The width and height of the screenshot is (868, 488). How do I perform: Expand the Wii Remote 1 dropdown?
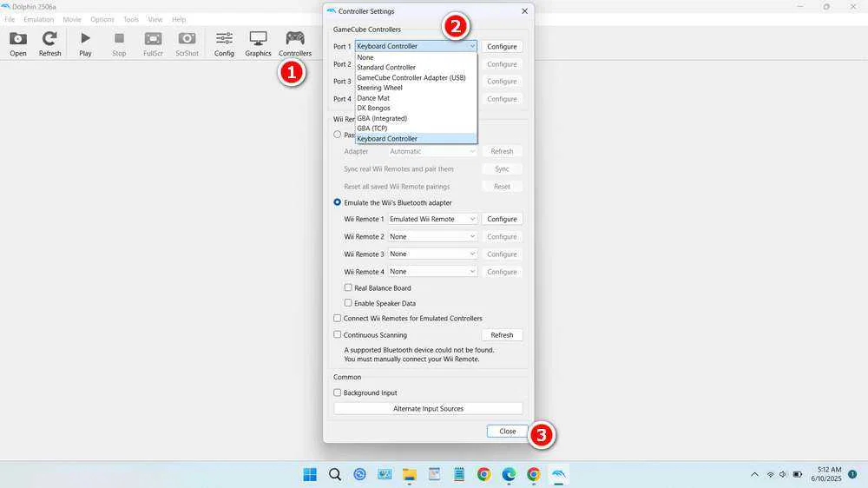[432, 220]
